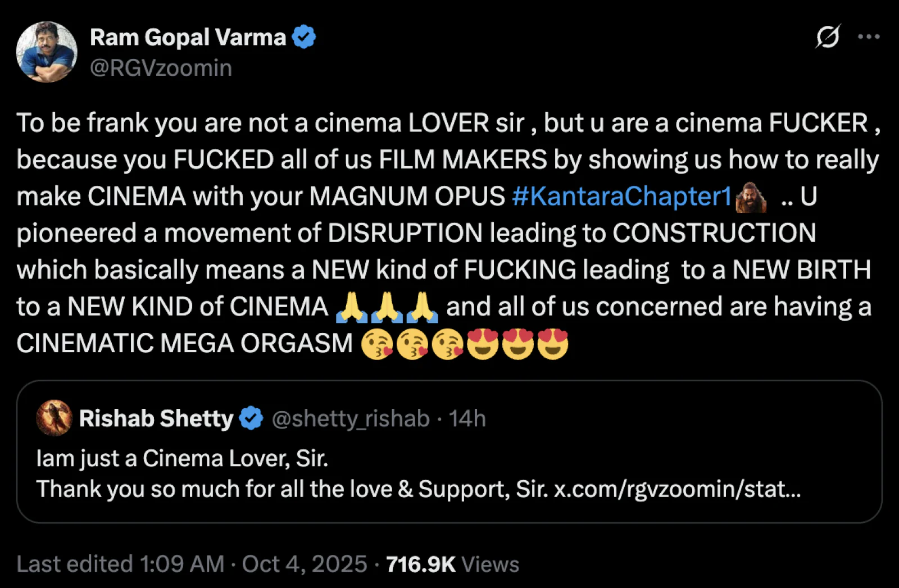Viewport: 899px width, 588px height.
Task: Click the Kantara character emoji after hashtag
Action: [751, 197]
